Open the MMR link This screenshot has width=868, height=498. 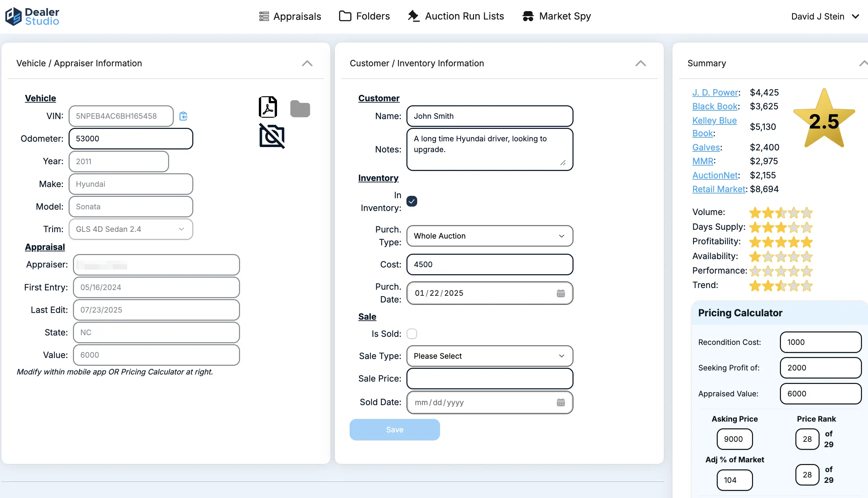(703, 161)
